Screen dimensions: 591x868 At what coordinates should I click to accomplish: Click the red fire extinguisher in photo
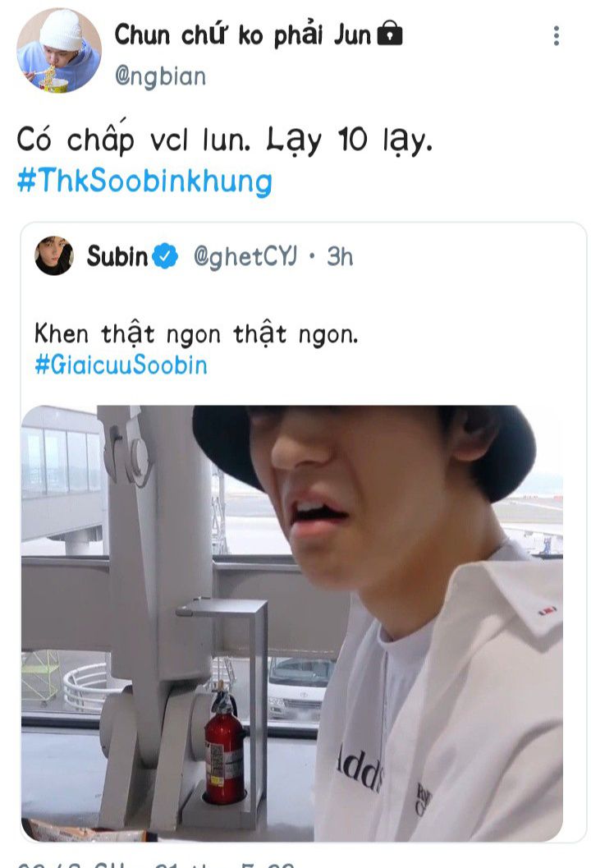click(x=223, y=745)
